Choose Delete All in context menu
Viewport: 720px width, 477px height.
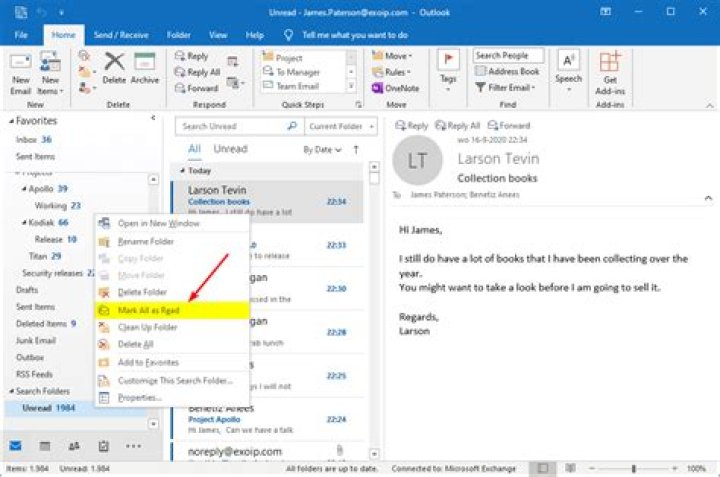pos(172,344)
